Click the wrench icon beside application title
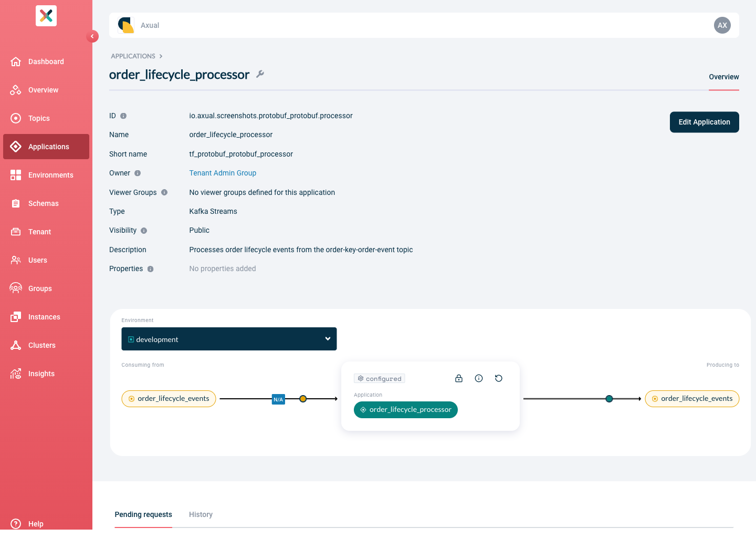Viewport: 756px width, 538px height. [260, 74]
